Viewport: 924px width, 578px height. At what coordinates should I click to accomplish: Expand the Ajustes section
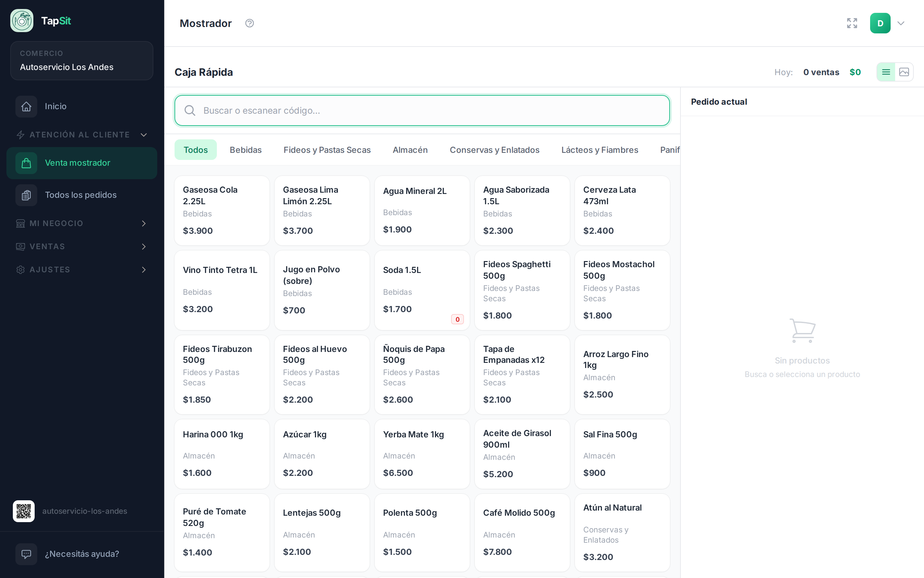tap(143, 270)
